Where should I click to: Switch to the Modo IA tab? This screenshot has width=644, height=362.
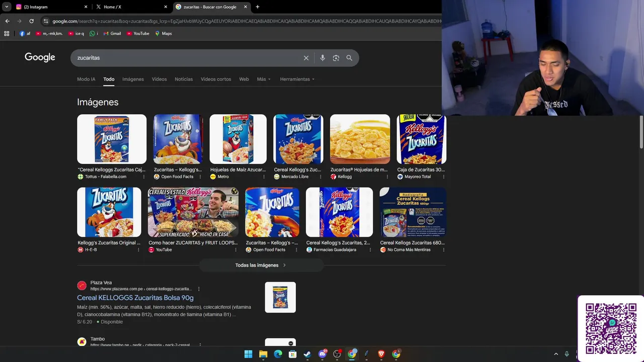[x=86, y=79]
